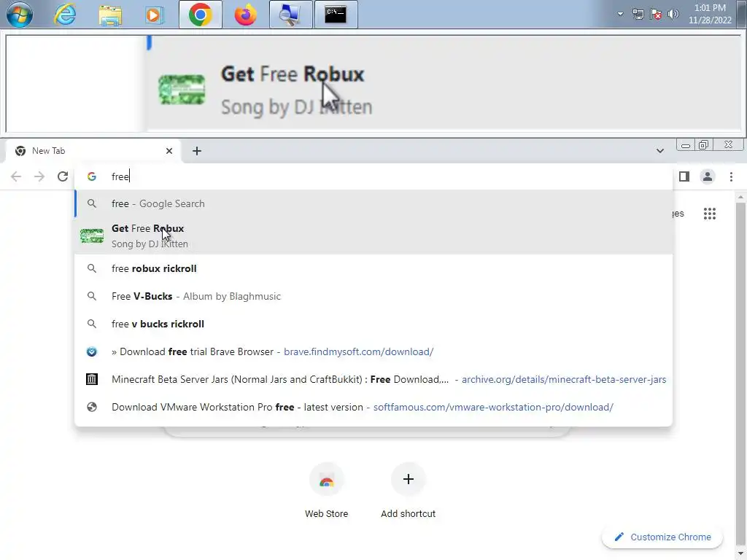Image resolution: width=747 pixels, height=560 pixels.
Task: Open a new tab with plus button
Action: pyautogui.click(x=197, y=151)
